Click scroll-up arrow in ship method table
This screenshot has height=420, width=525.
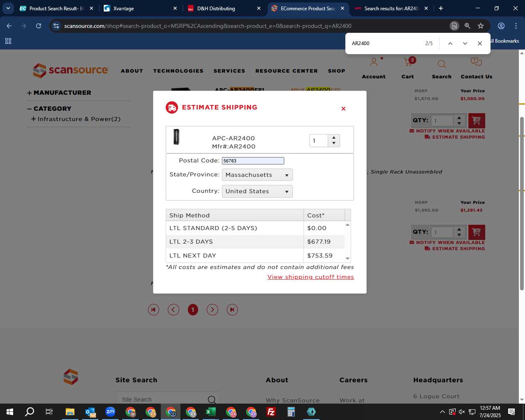(x=347, y=225)
